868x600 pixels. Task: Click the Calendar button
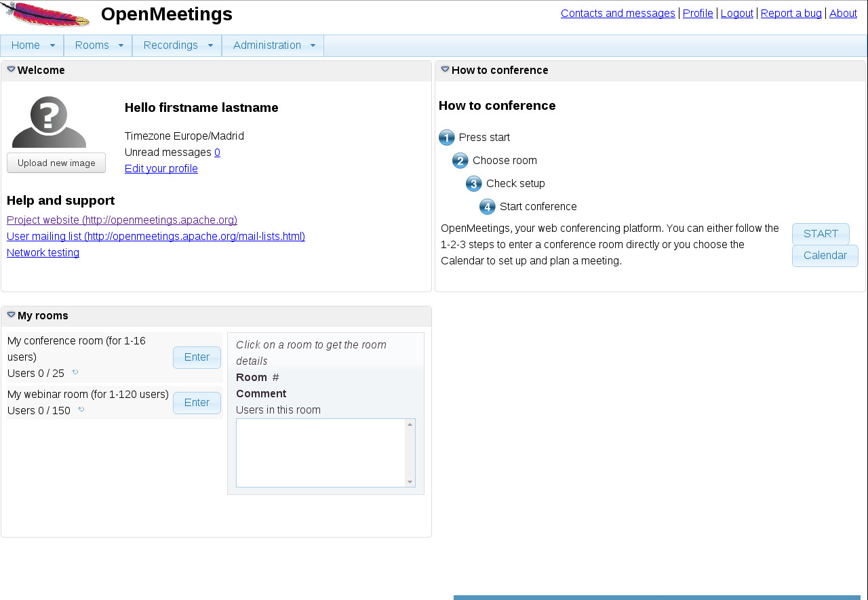825,256
